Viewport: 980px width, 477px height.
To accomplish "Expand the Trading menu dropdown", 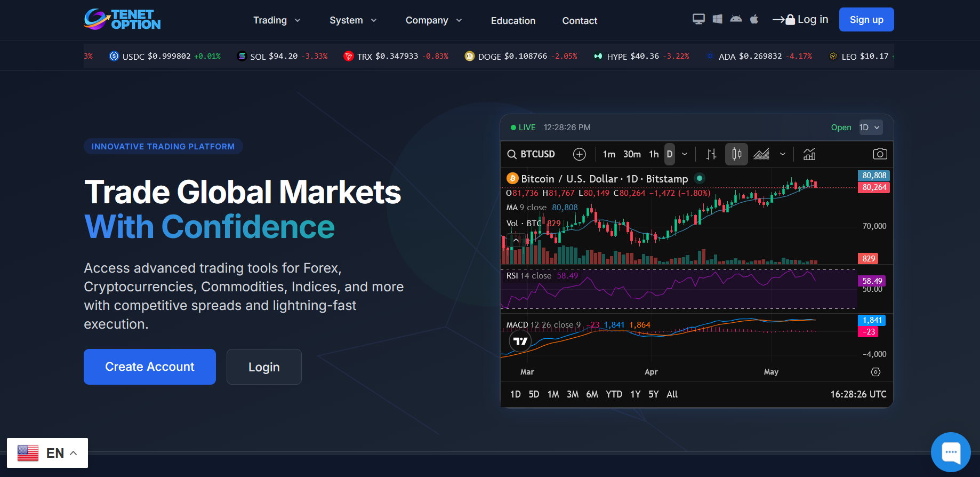I will [x=277, y=20].
